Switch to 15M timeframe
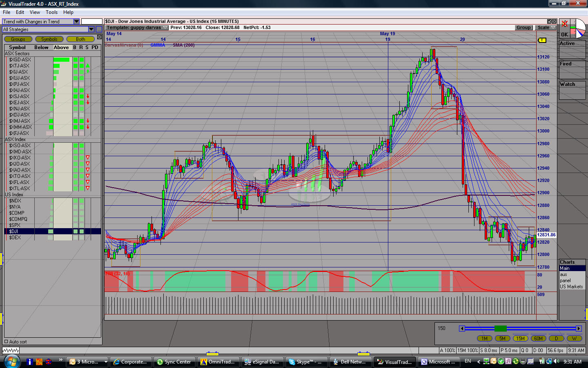588x368 pixels. [521, 338]
